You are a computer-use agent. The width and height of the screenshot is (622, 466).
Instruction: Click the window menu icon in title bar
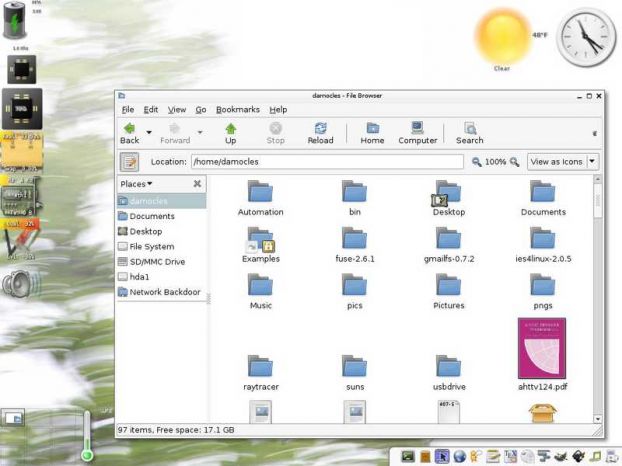(122, 96)
